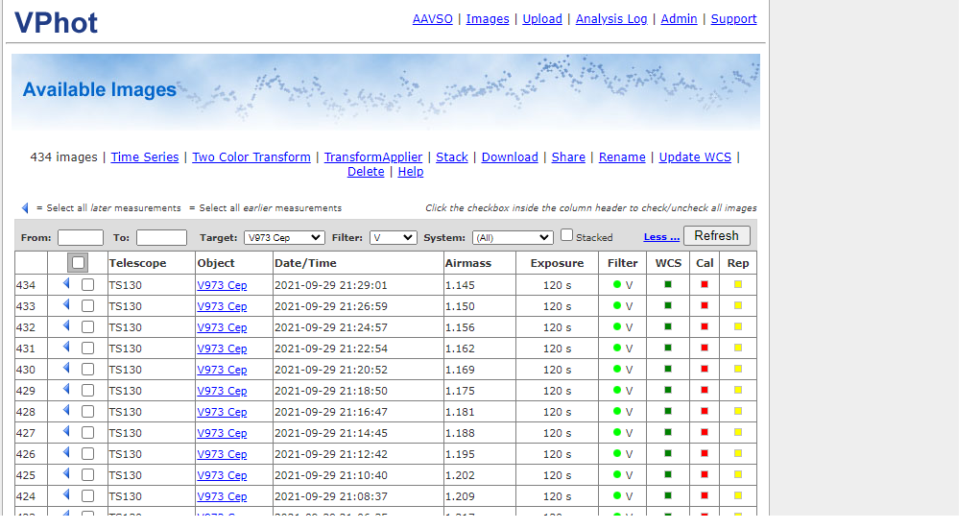Click the green filter dot in row 429
The width and height of the screenshot is (980, 529).
click(616, 391)
